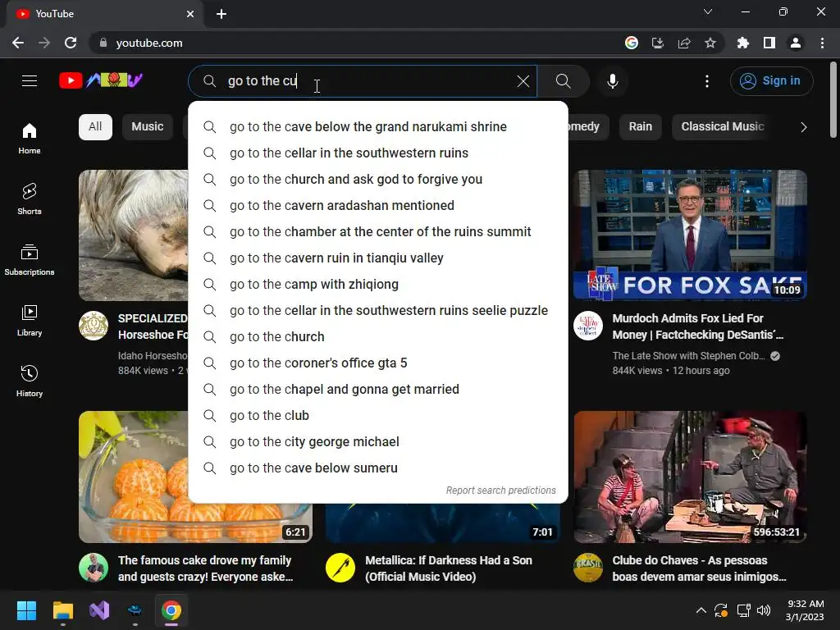Reload the page
Screen dimensions: 840x630
(x=71, y=43)
